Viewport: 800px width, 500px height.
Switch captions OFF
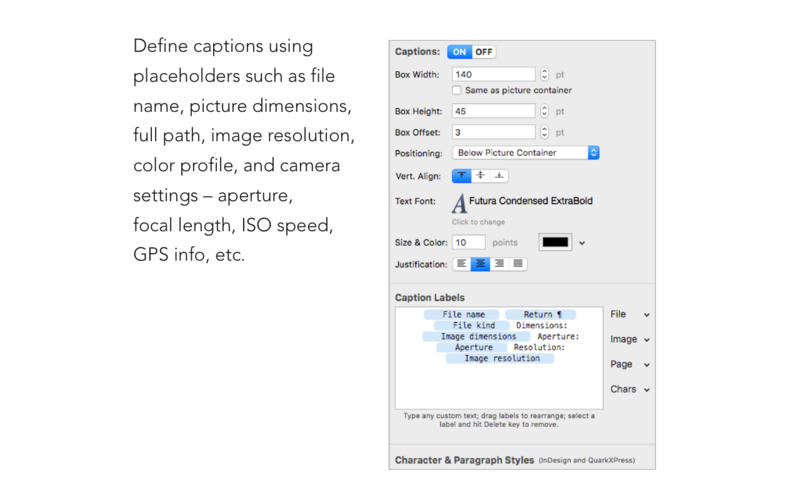483,52
